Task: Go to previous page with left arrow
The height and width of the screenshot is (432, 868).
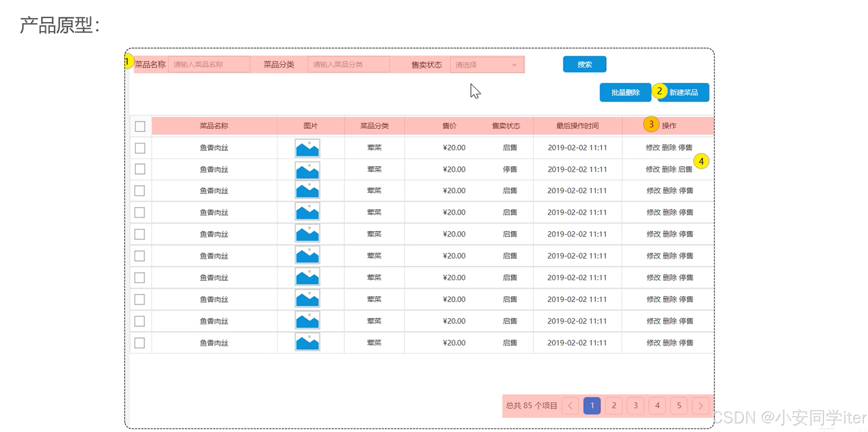Action: coord(570,406)
